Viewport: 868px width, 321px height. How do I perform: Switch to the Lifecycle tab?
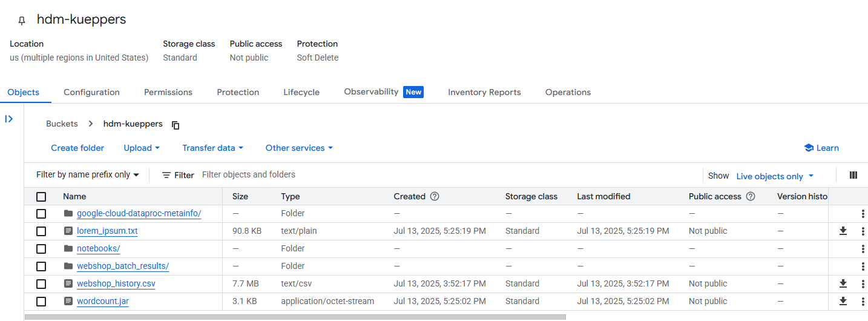301,92
